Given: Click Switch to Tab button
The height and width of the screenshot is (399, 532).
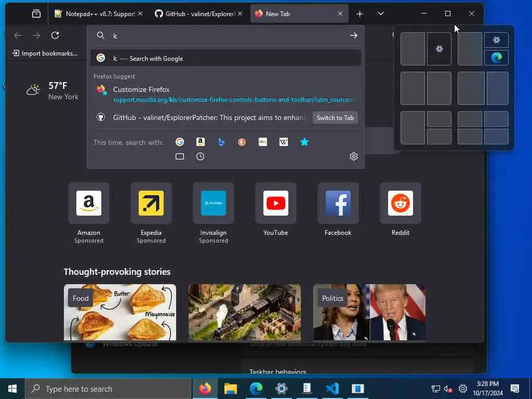Looking at the screenshot, I should tap(335, 118).
